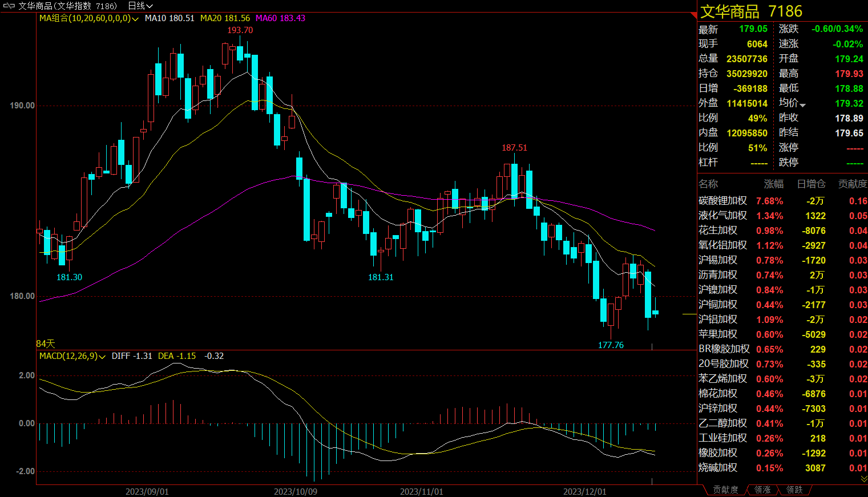This screenshot has height=497, width=868.
Task: Select the 沪镍加权 row
Action: (x=782, y=290)
